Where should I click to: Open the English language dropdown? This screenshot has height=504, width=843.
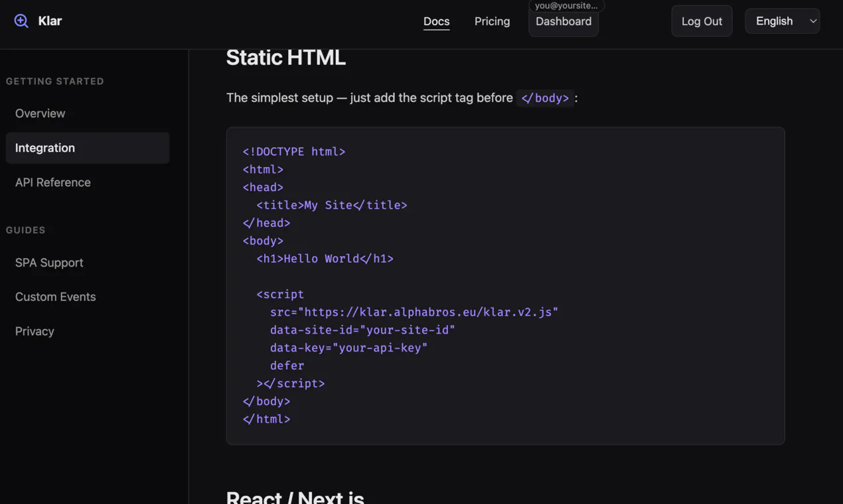pyautogui.click(x=782, y=21)
